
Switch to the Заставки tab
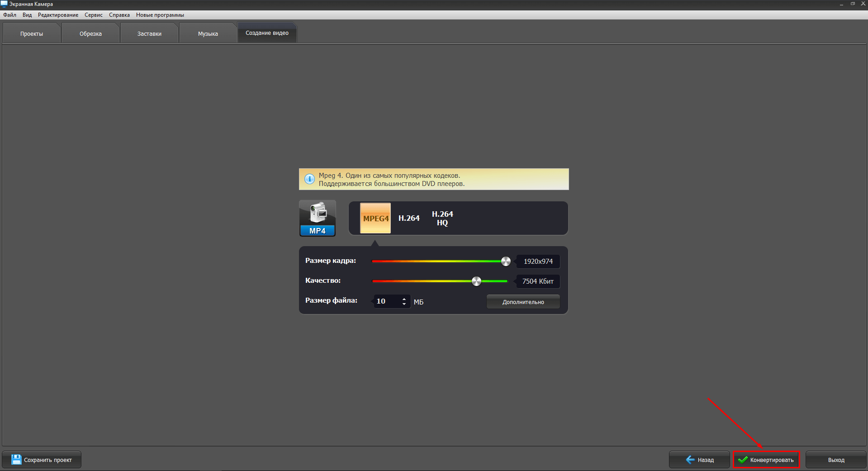tap(149, 33)
